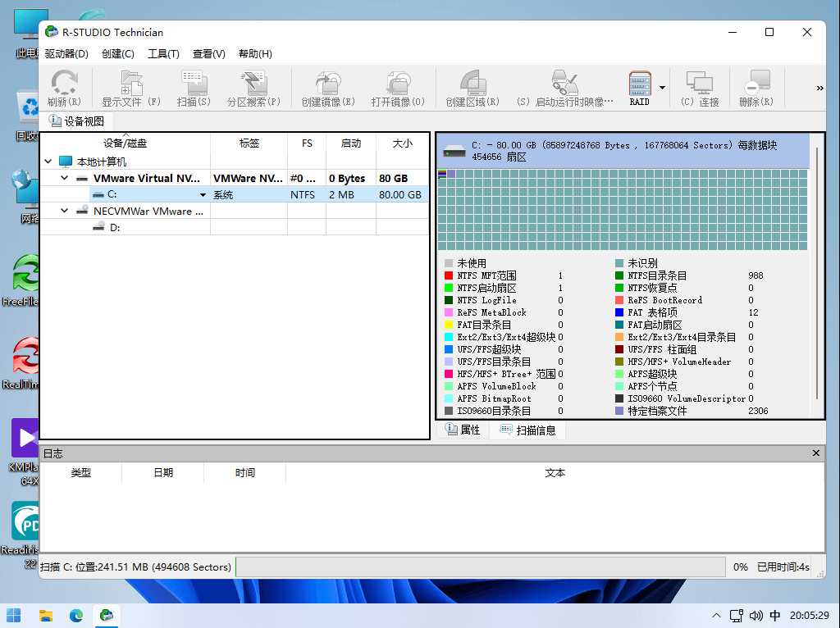Click the volume speaker tray icon
Screen dimensions: 840x628
[x=756, y=616]
